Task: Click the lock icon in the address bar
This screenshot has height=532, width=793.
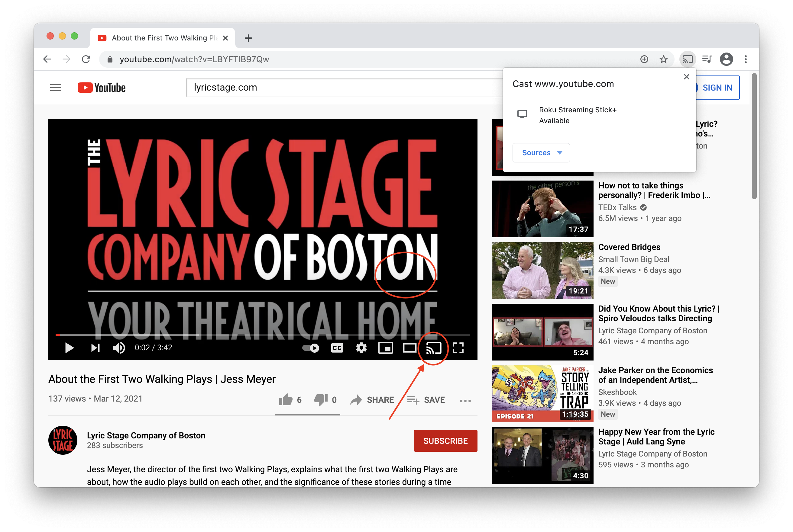Action: [x=110, y=59]
